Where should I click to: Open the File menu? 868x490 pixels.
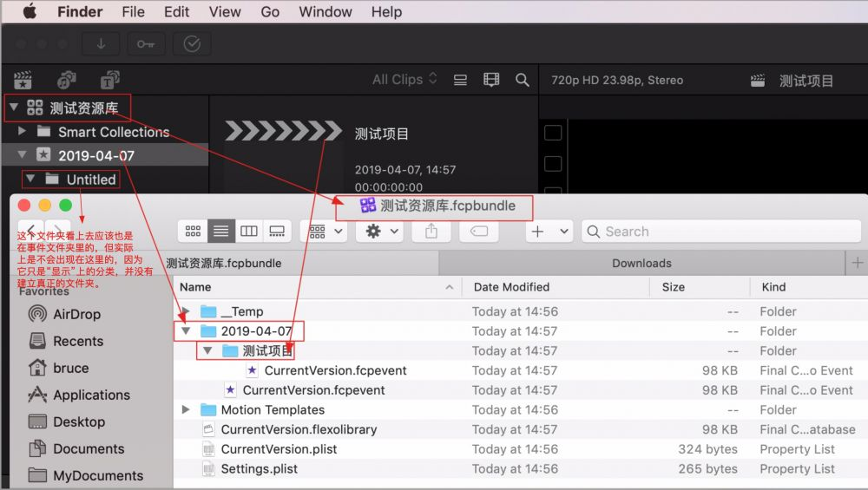133,11
